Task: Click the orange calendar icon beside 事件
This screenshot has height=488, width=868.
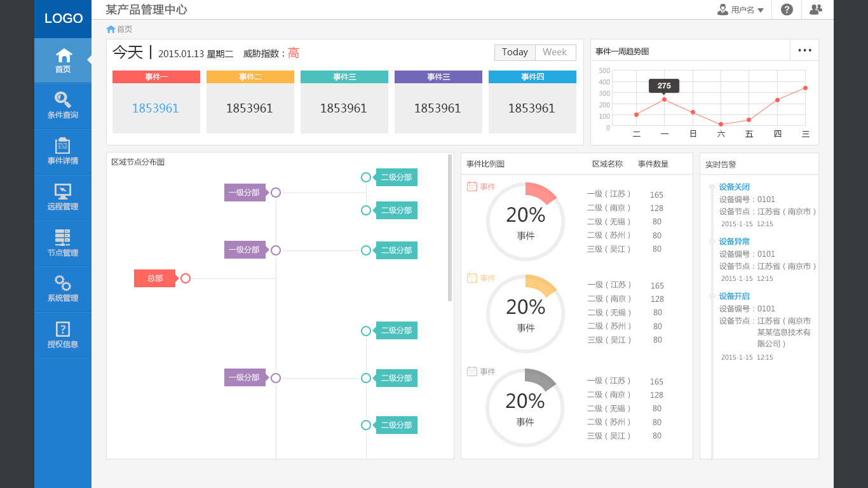Action: pos(471,278)
